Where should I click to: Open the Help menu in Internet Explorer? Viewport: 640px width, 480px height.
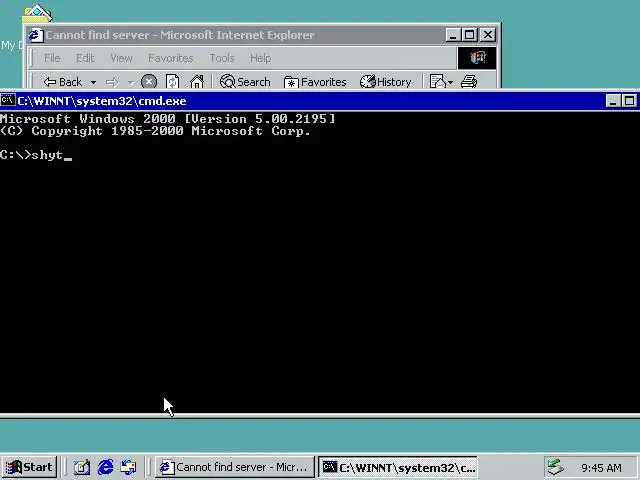[260, 58]
